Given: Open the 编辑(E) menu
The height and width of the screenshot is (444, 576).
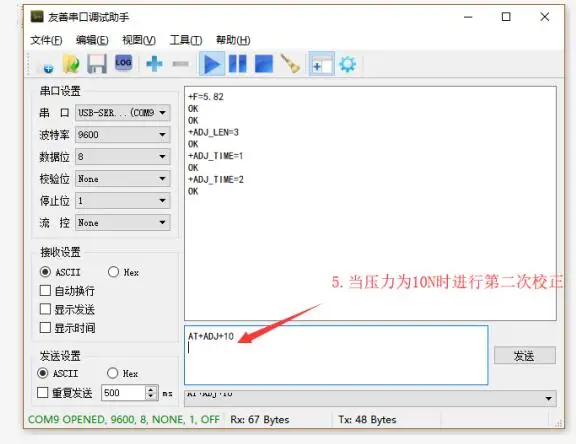Looking at the screenshot, I should click(92, 40).
